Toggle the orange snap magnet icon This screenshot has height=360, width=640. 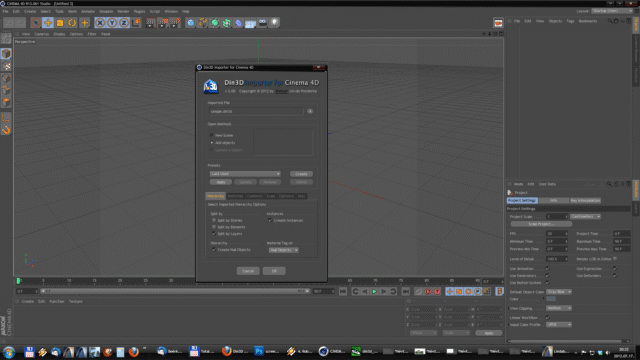(6, 130)
